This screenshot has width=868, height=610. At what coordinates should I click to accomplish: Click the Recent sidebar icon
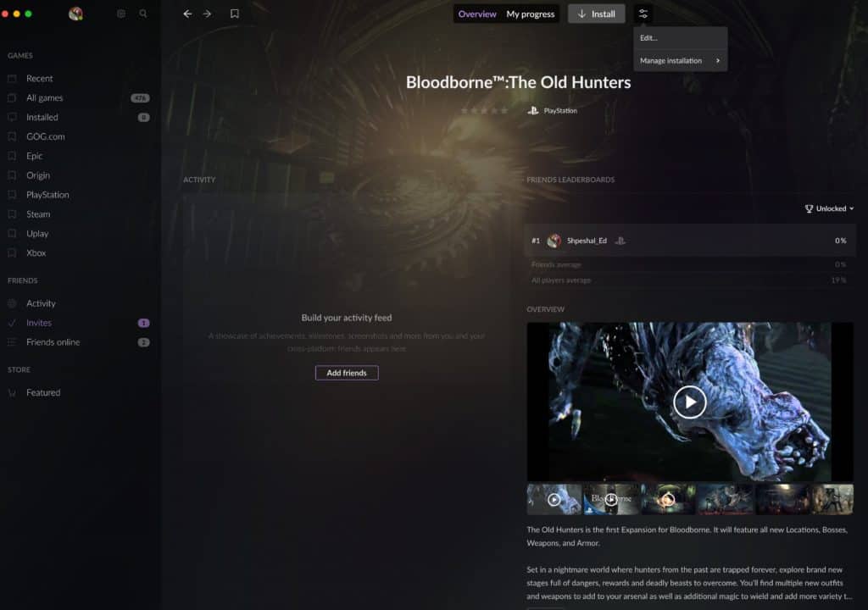tap(12, 79)
